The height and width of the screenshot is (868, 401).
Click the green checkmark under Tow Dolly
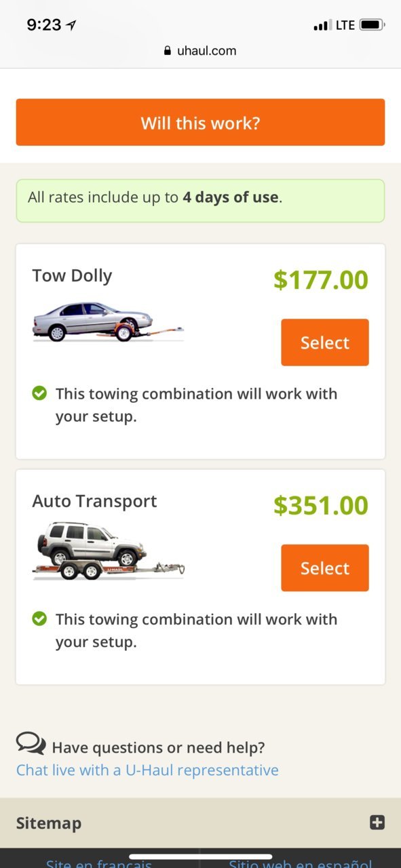[40, 393]
